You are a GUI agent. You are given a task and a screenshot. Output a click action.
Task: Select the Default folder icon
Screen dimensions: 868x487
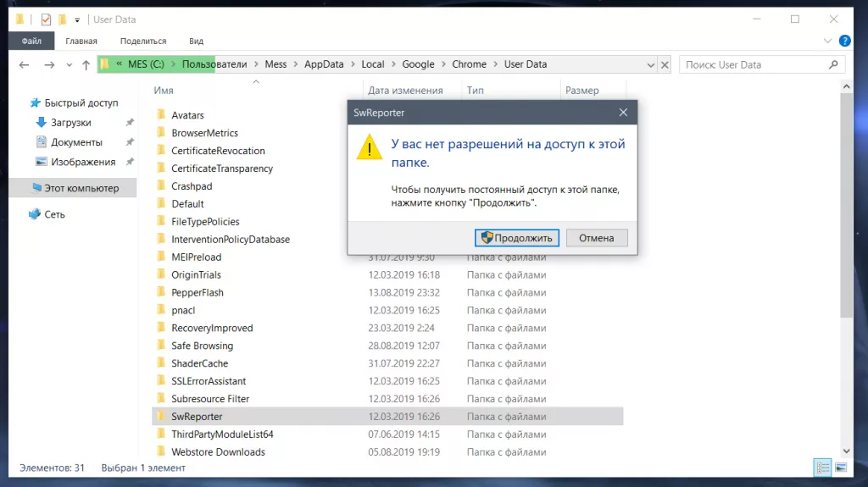[161, 203]
